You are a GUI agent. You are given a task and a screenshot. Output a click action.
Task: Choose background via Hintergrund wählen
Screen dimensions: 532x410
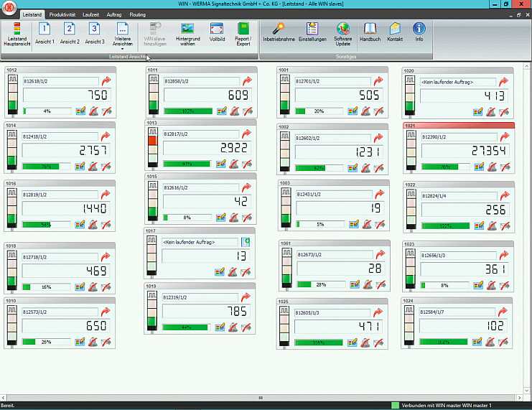187,33
